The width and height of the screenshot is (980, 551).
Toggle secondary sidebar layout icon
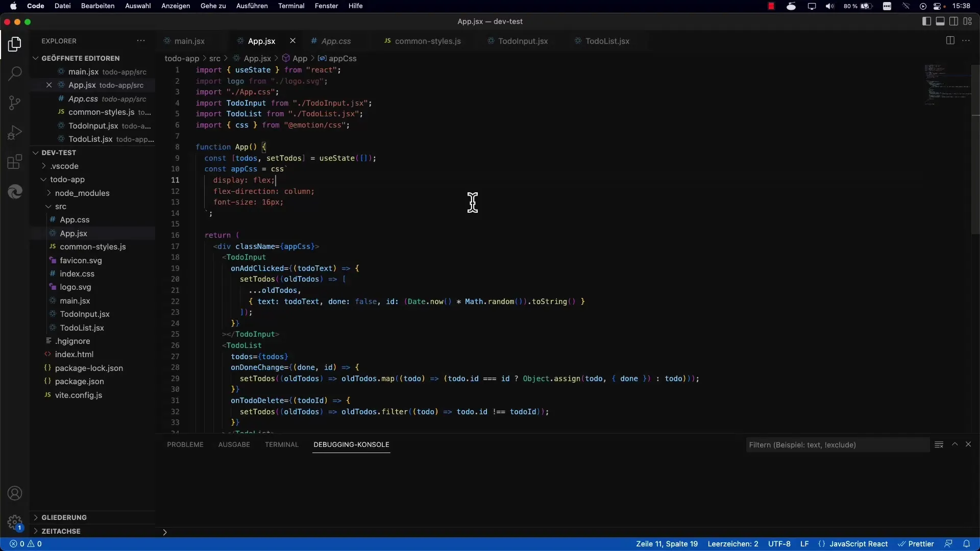pyautogui.click(x=953, y=21)
